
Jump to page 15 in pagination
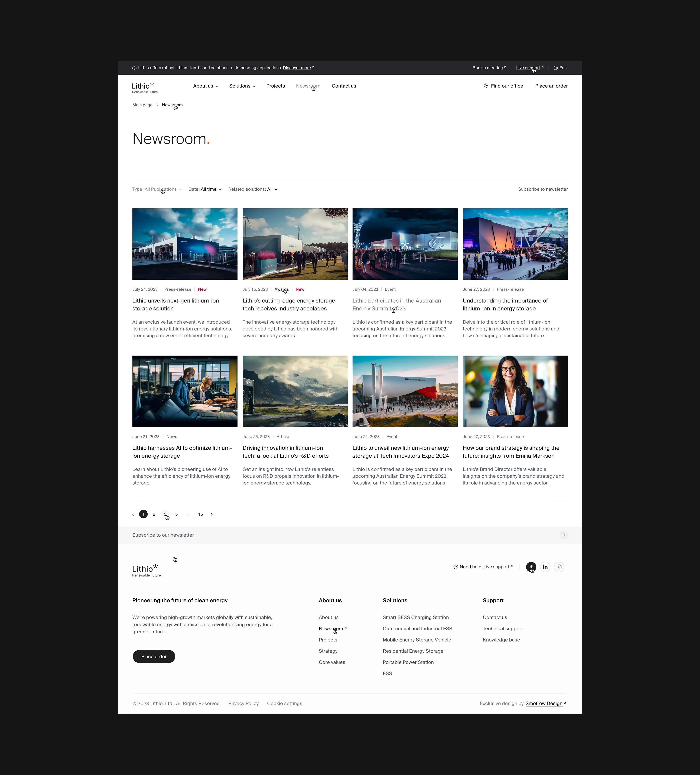point(200,514)
